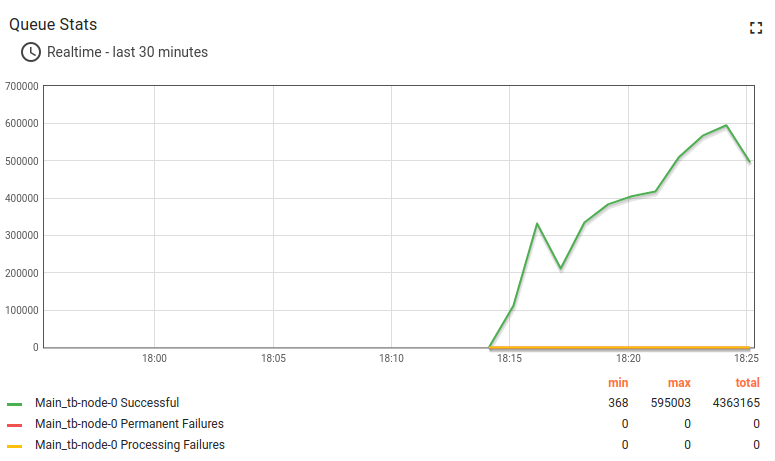Toggle Main_tb-node-0 Successful series visibility
Screen dimensions: 775x461
[107, 403]
